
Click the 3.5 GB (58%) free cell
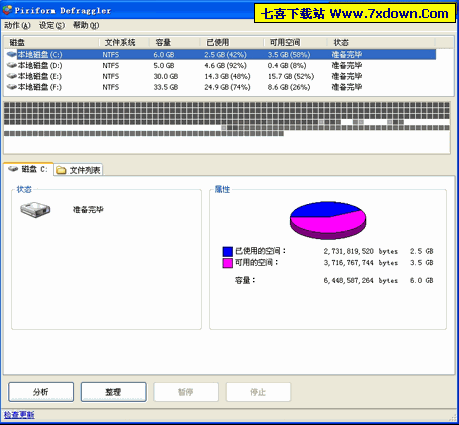289,55
